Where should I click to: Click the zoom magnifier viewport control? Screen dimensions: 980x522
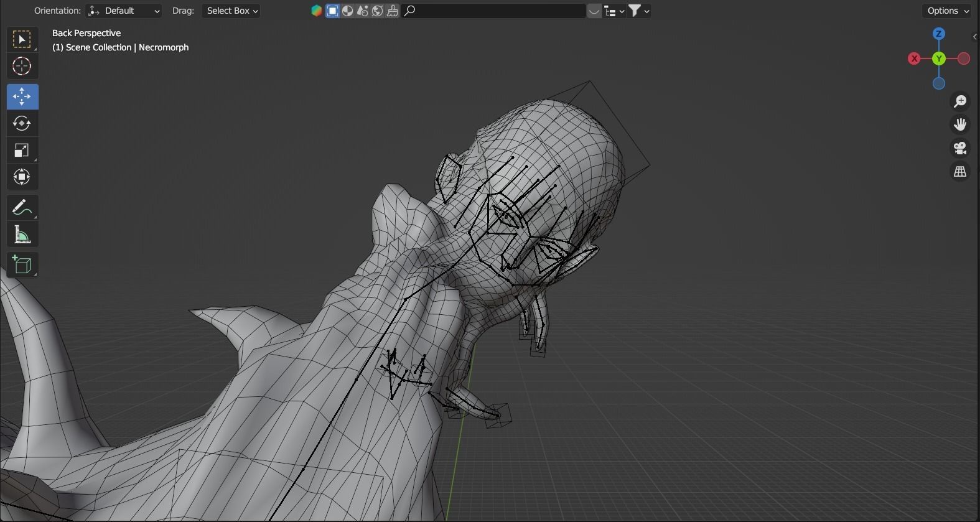tap(960, 101)
